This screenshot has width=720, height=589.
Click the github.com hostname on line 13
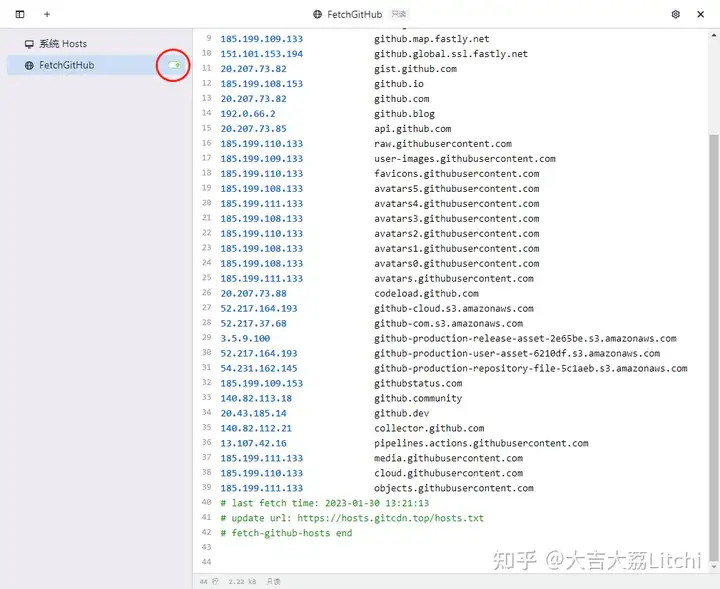click(x=401, y=99)
